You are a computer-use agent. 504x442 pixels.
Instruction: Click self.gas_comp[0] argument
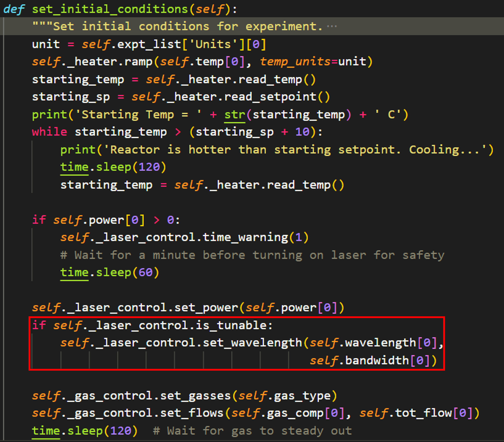[x=288, y=413]
